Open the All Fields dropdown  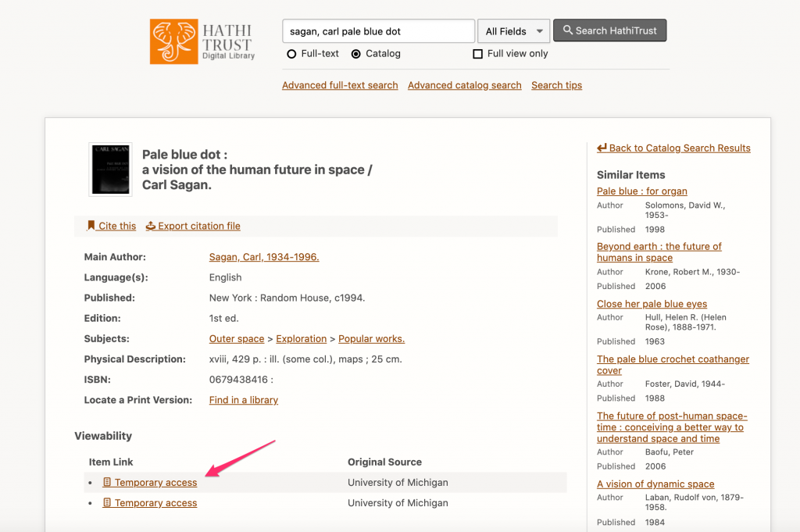pyautogui.click(x=513, y=31)
